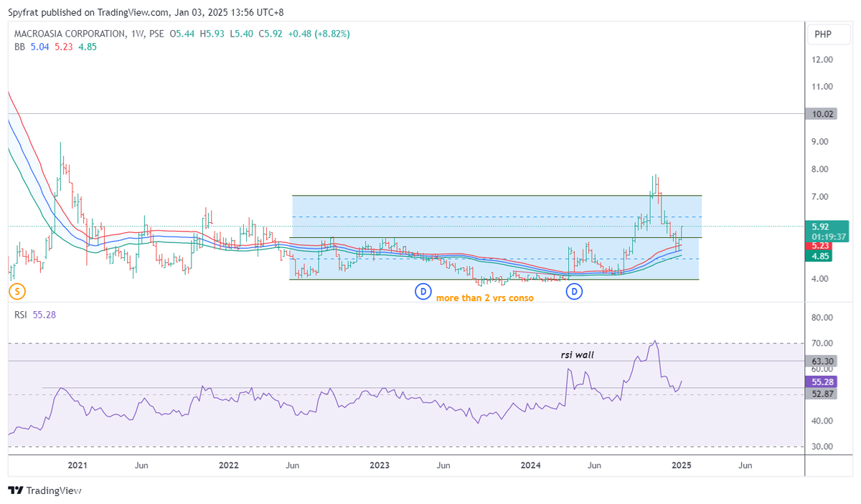Click the purple 55.28 RSI value label
The image size is (861, 504).
822,383
